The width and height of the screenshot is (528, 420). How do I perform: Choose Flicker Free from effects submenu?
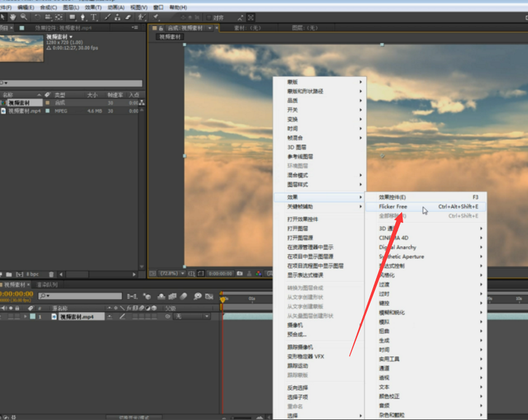coord(393,207)
